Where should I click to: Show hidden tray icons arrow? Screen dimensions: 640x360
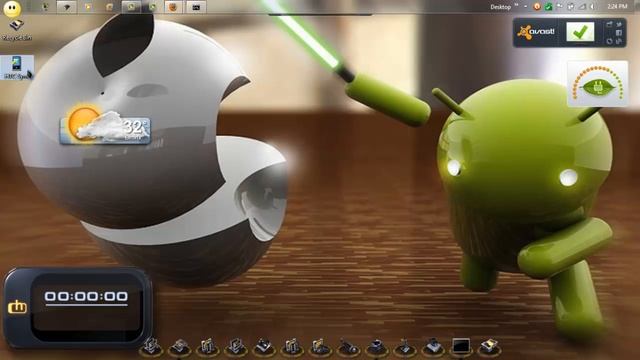526,7
